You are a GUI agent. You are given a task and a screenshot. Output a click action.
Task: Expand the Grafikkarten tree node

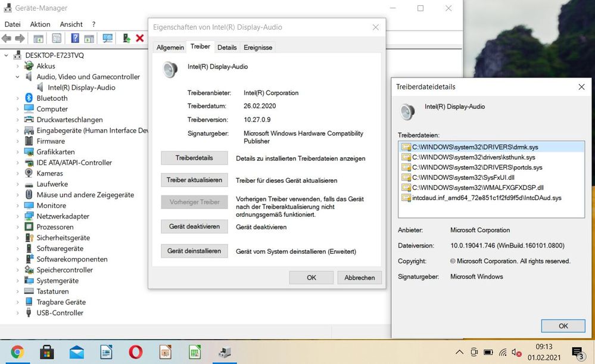[18, 152]
